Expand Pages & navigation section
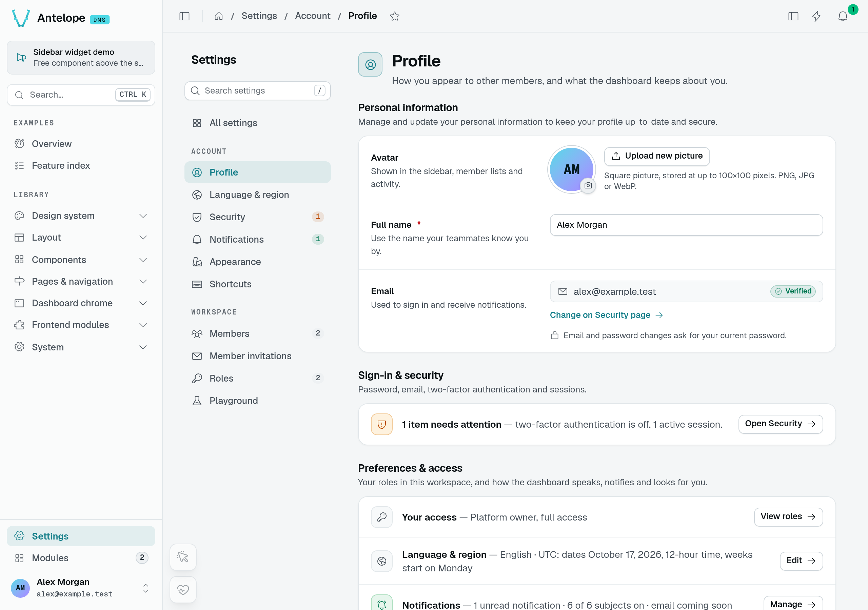Image resolution: width=868 pixels, height=610 pixels. [81, 281]
